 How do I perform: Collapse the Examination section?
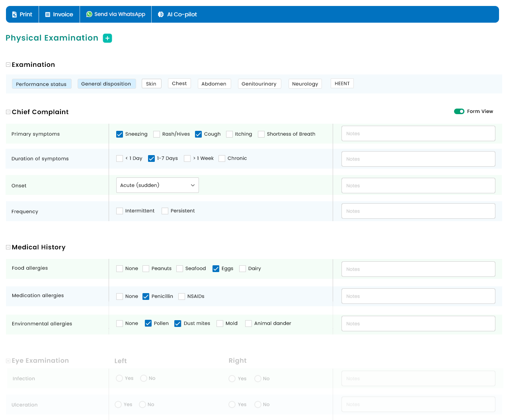(x=8, y=65)
